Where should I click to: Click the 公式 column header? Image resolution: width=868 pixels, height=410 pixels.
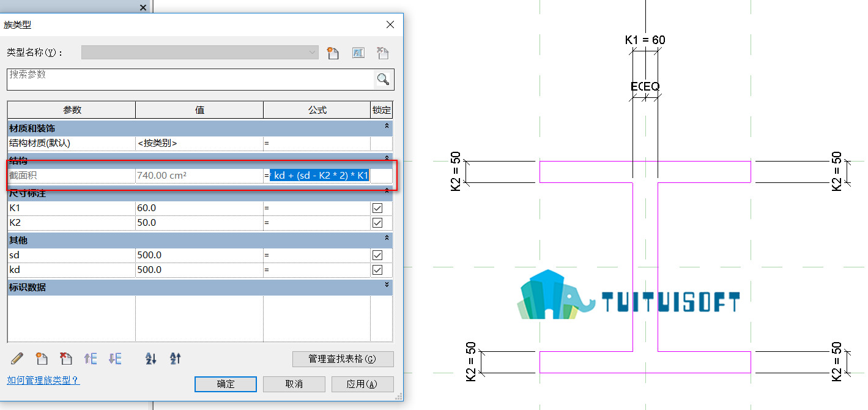317,110
